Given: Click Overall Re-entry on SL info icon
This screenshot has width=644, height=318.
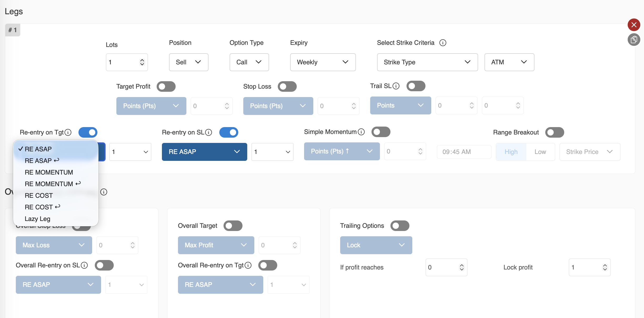Looking at the screenshot, I should click(84, 265).
